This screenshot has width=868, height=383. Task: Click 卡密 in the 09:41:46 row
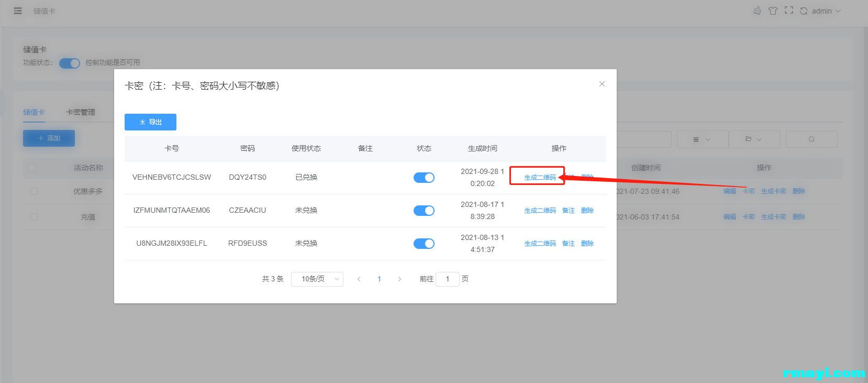click(749, 191)
